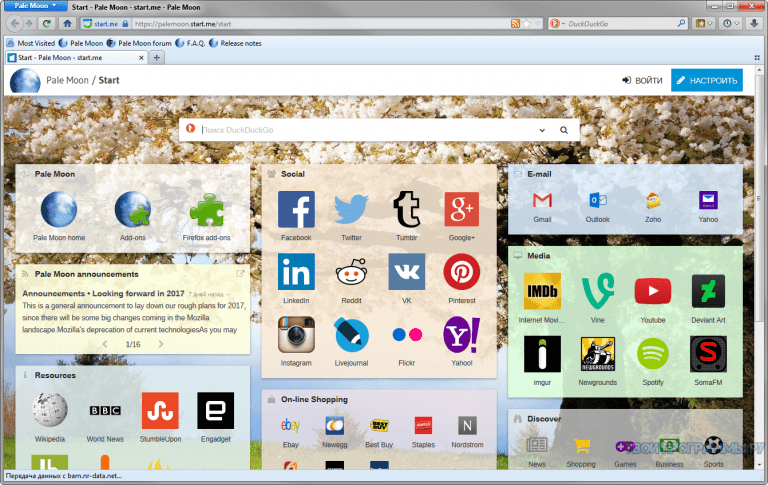The width and height of the screenshot is (768, 485).
Task: Bookmark this page with the star
Action: point(527,24)
